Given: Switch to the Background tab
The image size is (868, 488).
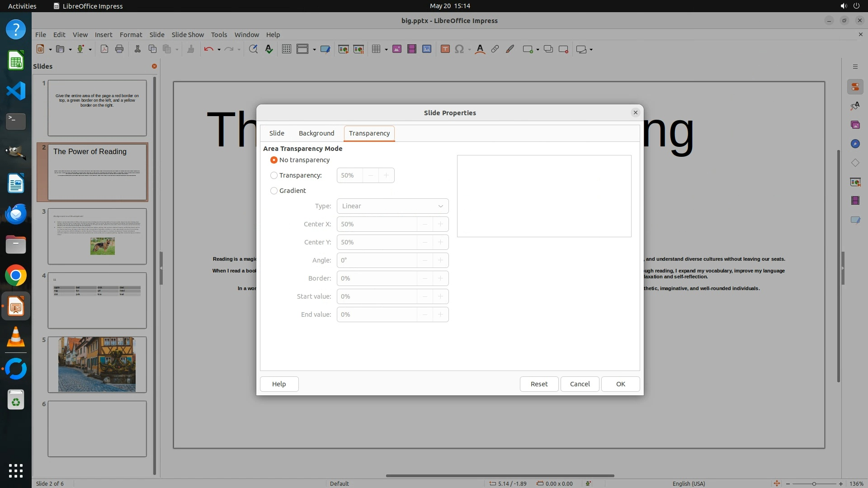Looking at the screenshot, I should (316, 133).
